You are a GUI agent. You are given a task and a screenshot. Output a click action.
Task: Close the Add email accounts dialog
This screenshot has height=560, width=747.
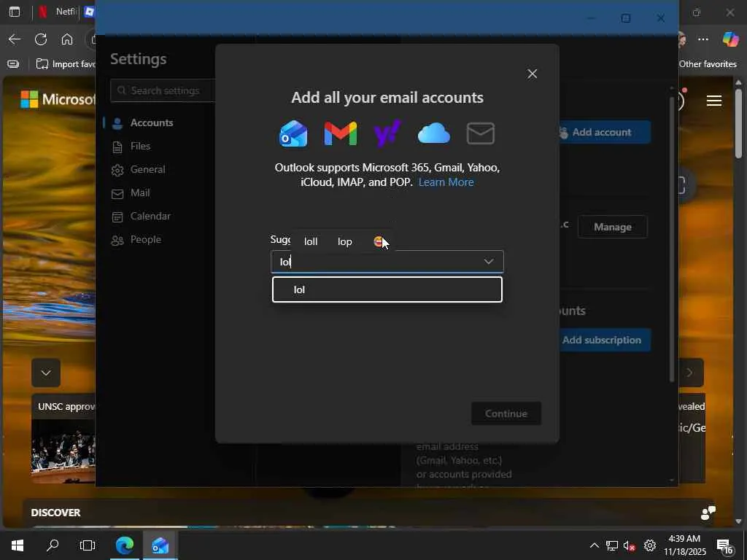(532, 74)
